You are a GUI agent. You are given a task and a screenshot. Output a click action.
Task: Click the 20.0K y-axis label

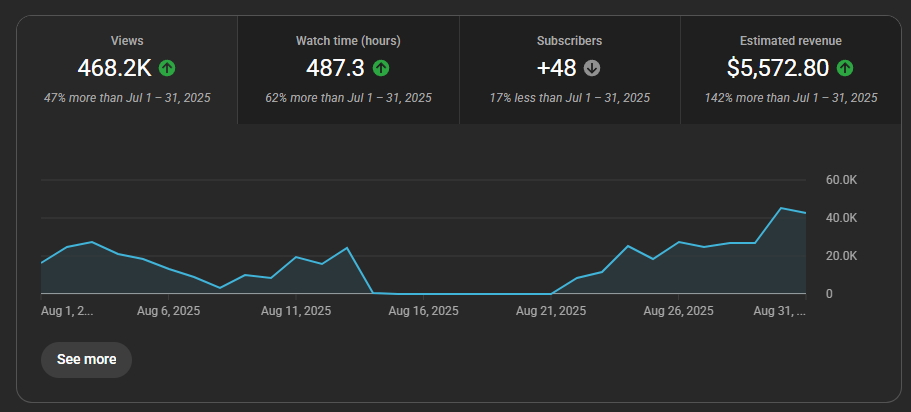841,256
